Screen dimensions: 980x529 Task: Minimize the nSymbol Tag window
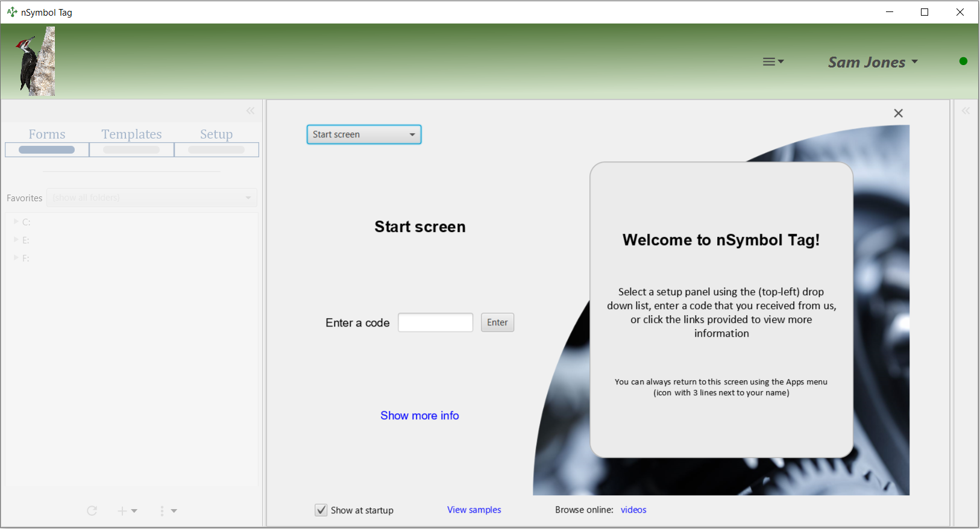tap(890, 12)
